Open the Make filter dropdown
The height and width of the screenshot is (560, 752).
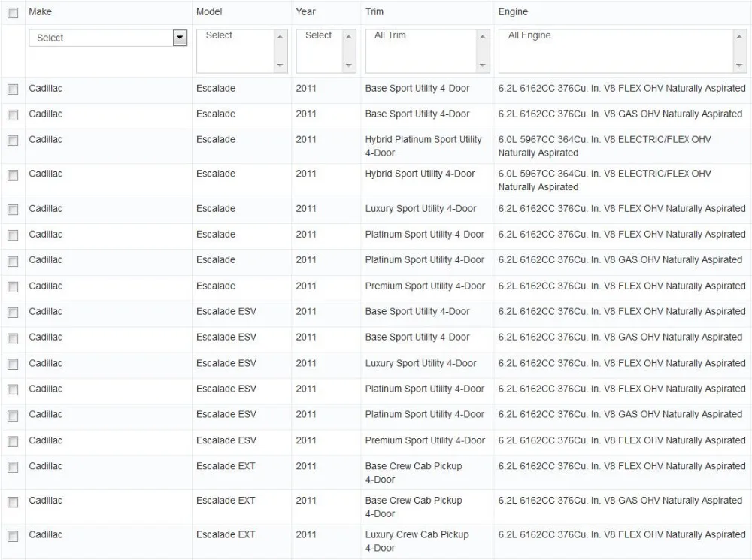[108, 38]
